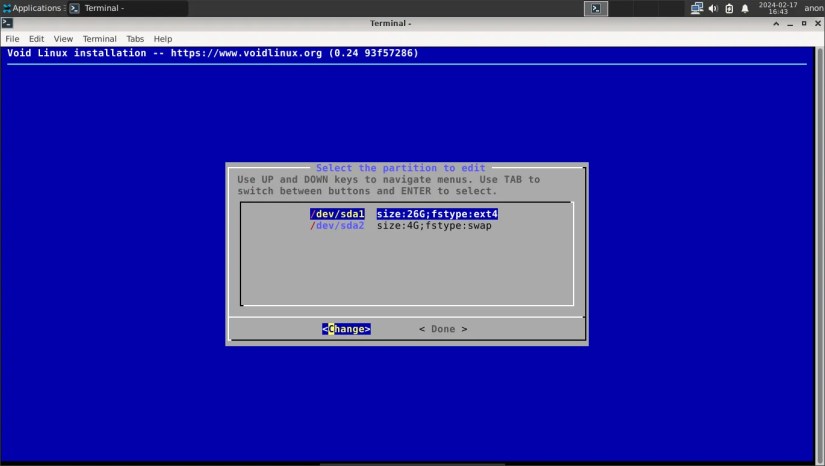Activate the Change button

(346, 329)
